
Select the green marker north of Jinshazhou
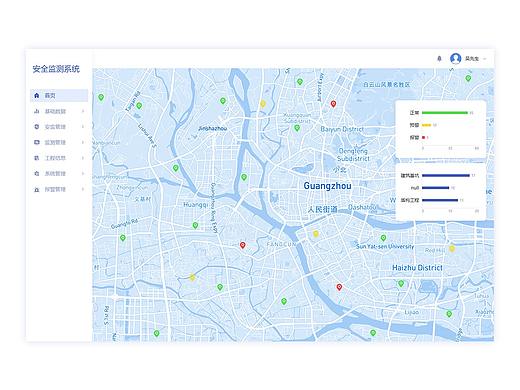(223, 101)
